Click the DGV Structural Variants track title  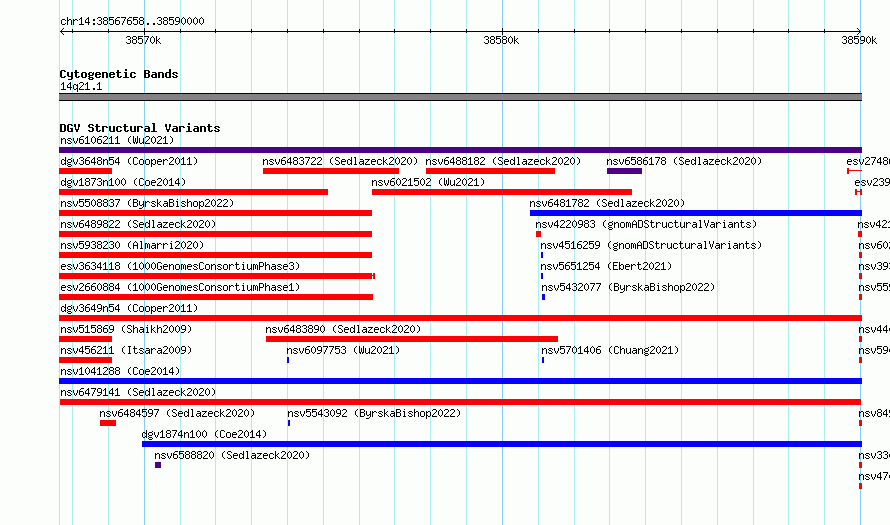(140, 128)
